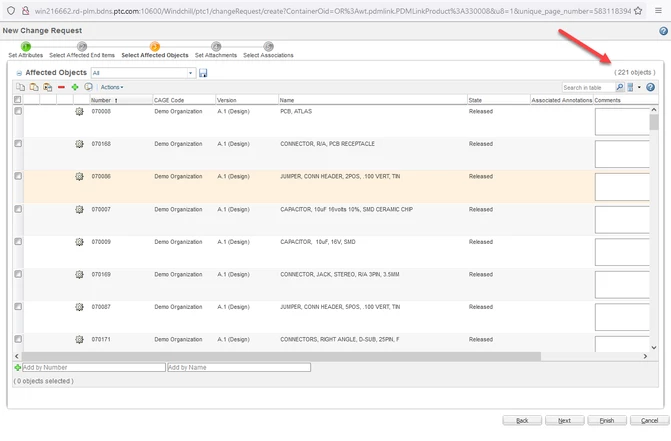
Task: Save the table view with floppy icon
Action: (203, 73)
